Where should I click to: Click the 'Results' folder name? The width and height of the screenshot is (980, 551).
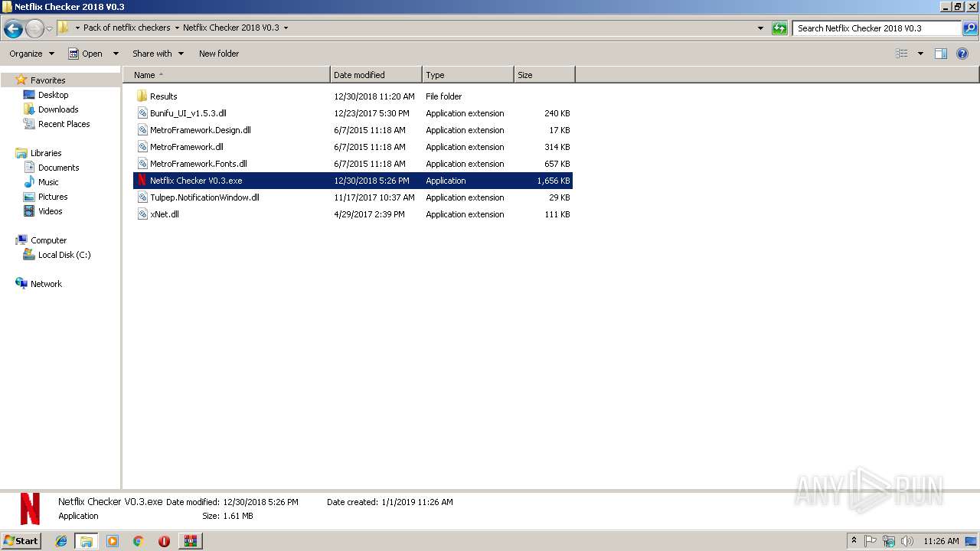[163, 96]
